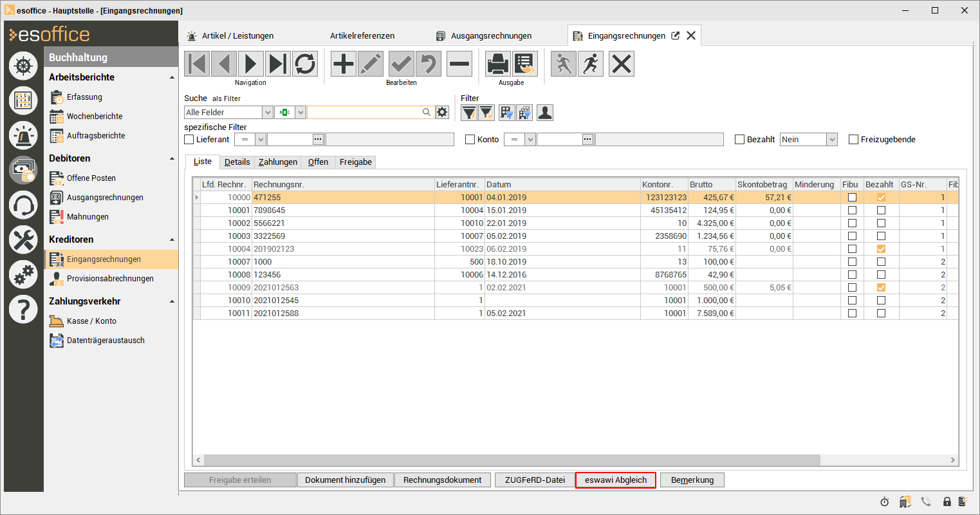Open Lieferant lookup ellipsis button
980x515 pixels.
pyautogui.click(x=318, y=139)
